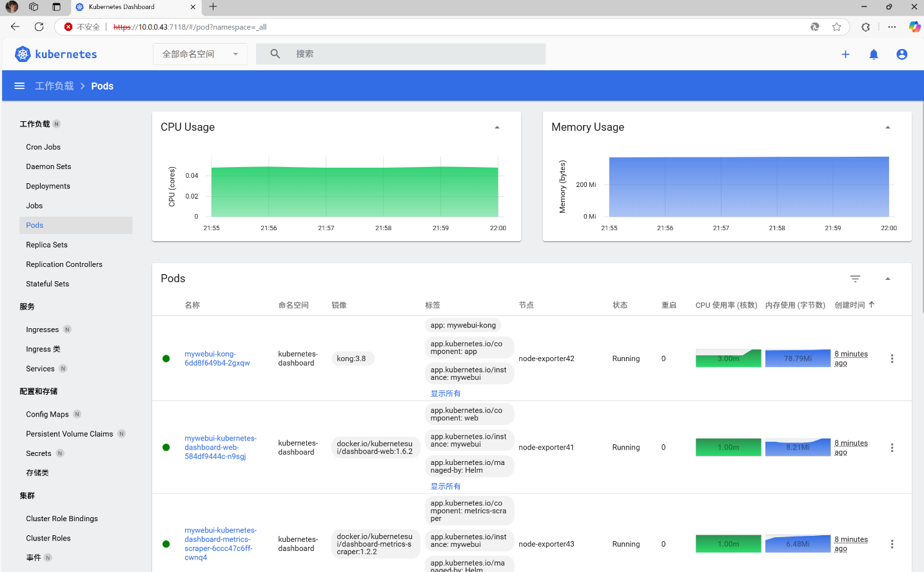Click the not-secure warning icon
The height and width of the screenshot is (572, 924).
click(x=68, y=27)
